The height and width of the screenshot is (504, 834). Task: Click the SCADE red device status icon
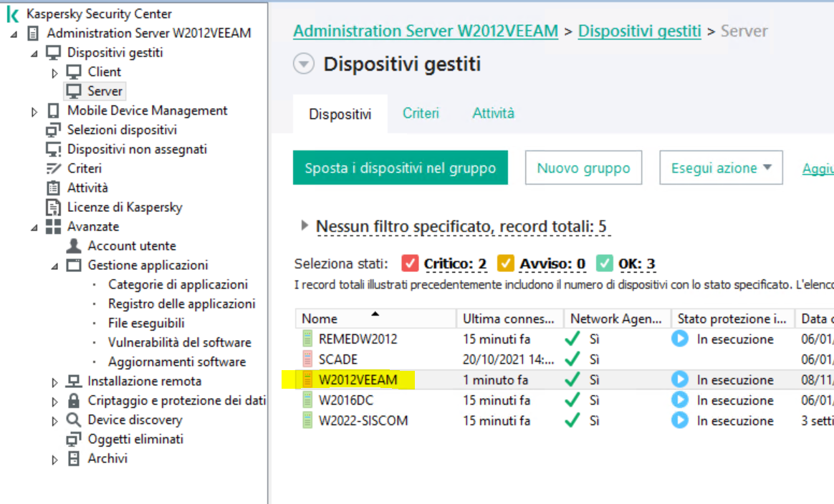(307, 359)
